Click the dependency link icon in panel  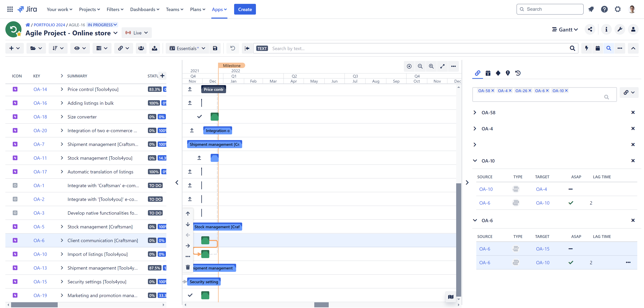pyautogui.click(x=477, y=73)
